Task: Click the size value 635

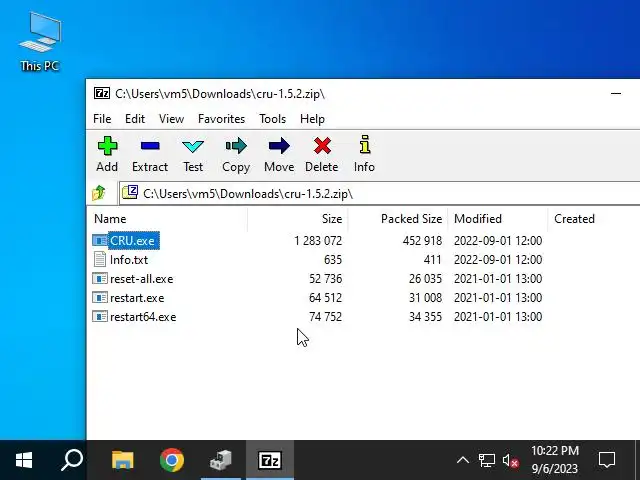Action: (333, 260)
